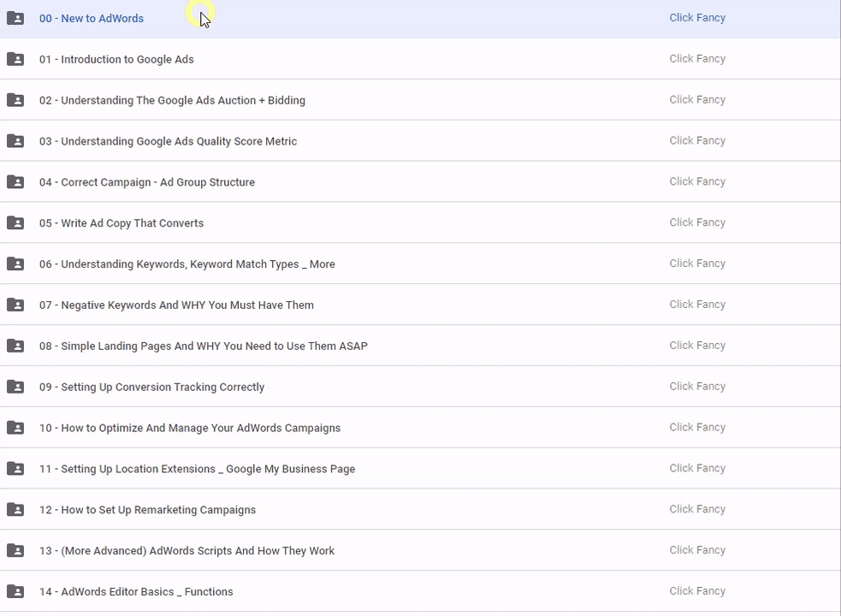Select the 01 - Introduction to Google Ads title
The height and width of the screenshot is (616, 841).
point(116,59)
